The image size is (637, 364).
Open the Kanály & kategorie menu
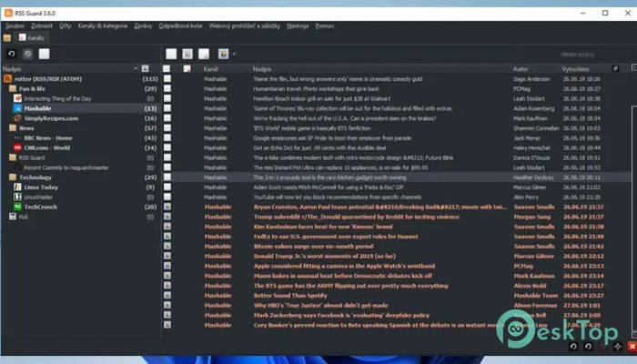[x=103, y=26]
